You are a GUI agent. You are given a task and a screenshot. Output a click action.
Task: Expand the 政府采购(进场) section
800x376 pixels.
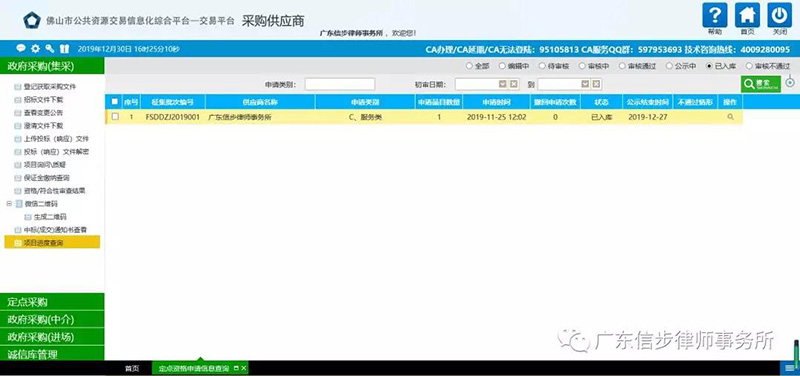pyautogui.click(x=52, y=337)
